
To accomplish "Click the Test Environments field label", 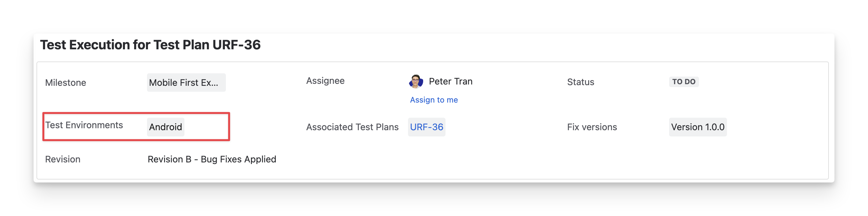I will click(84, 125).
